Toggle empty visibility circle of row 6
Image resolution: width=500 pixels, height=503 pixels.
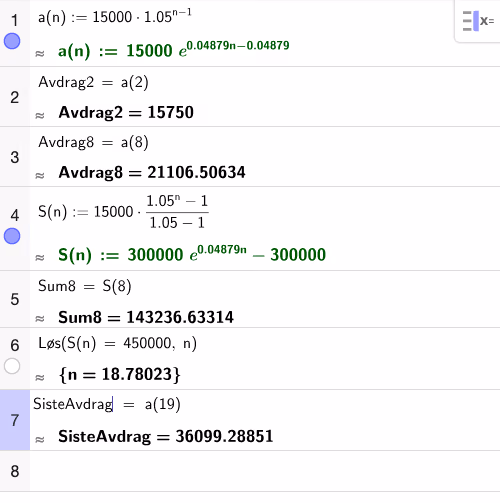tap(12, 366)
